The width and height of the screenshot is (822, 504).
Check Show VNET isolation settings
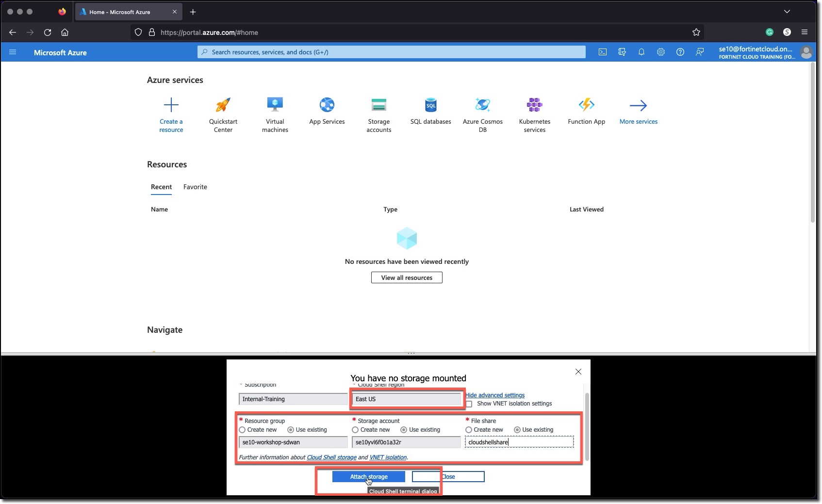click(x=469, y=404)
